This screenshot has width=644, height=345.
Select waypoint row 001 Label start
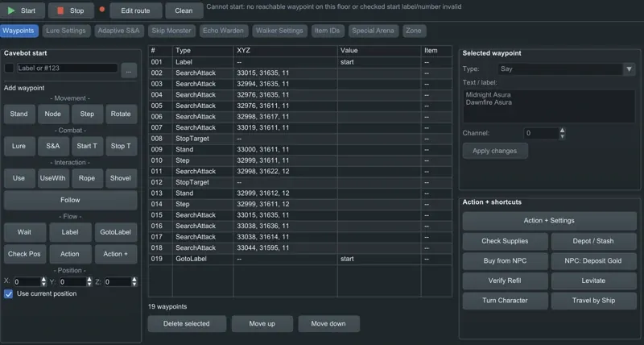[300, 62]
